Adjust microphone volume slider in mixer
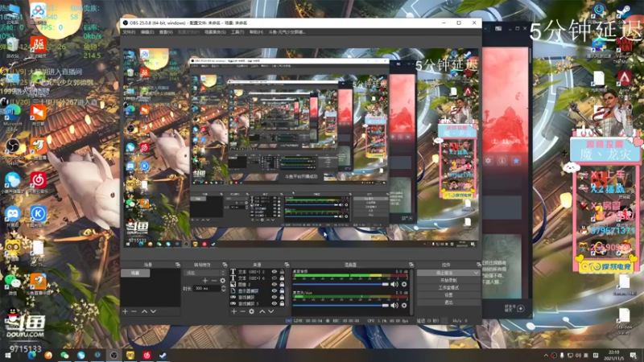The image size is (644, 362). 341,306
